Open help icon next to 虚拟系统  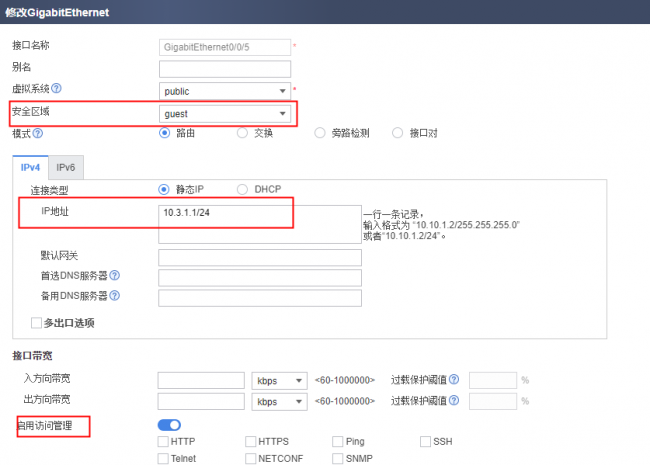[56, 88]
